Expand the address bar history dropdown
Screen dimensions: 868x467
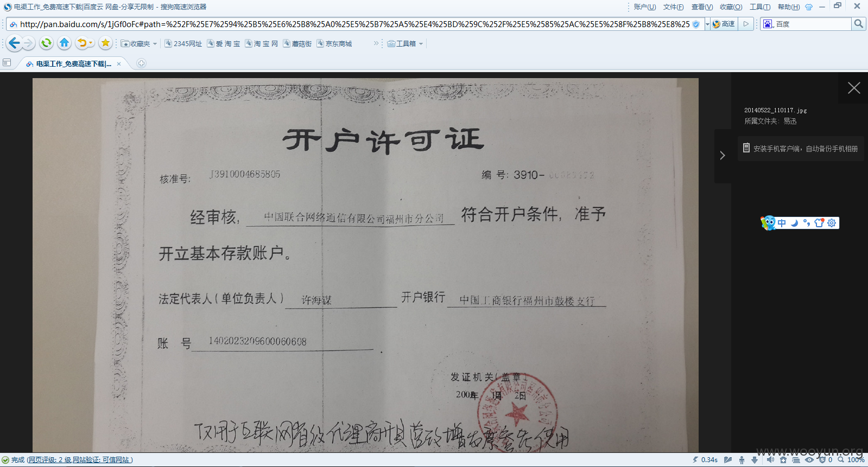[707, 24]
